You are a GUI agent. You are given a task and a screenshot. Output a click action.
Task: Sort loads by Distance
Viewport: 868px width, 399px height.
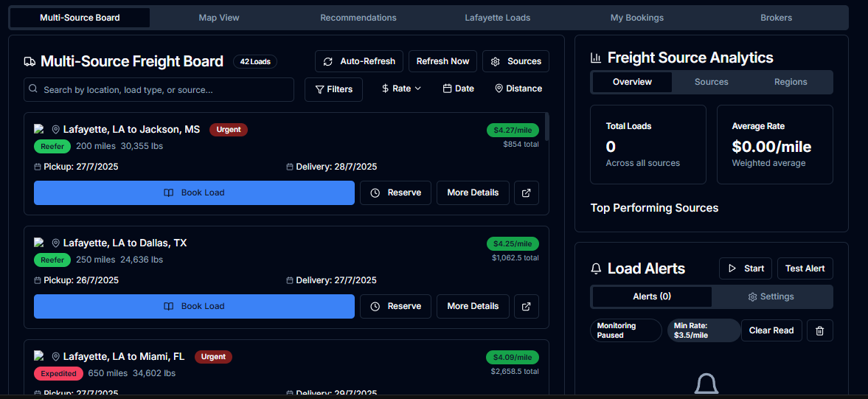518,89
